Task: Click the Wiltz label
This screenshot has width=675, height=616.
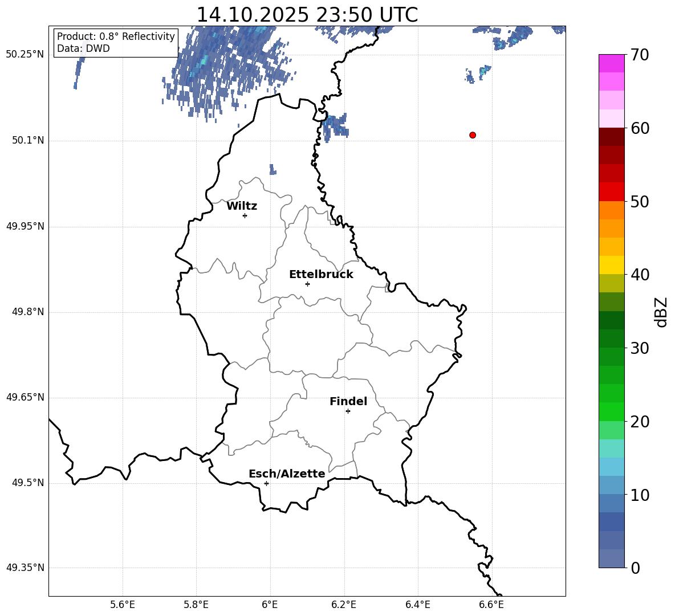Action: pyautogui.click(x=242, y=206)
